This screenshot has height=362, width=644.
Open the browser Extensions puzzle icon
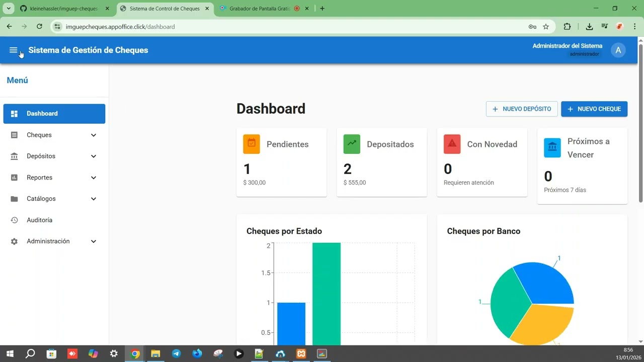pos(567,27)
